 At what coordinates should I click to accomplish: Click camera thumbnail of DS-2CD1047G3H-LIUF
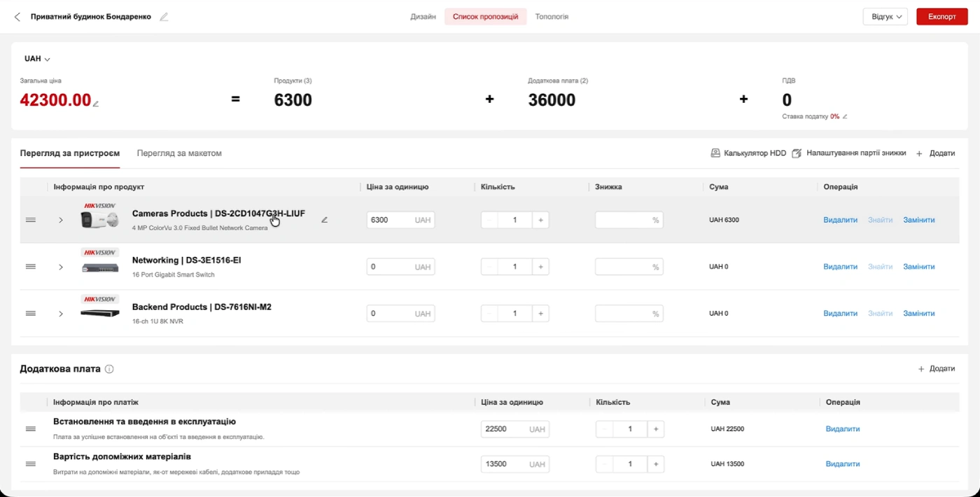click(x=99, y=220)
